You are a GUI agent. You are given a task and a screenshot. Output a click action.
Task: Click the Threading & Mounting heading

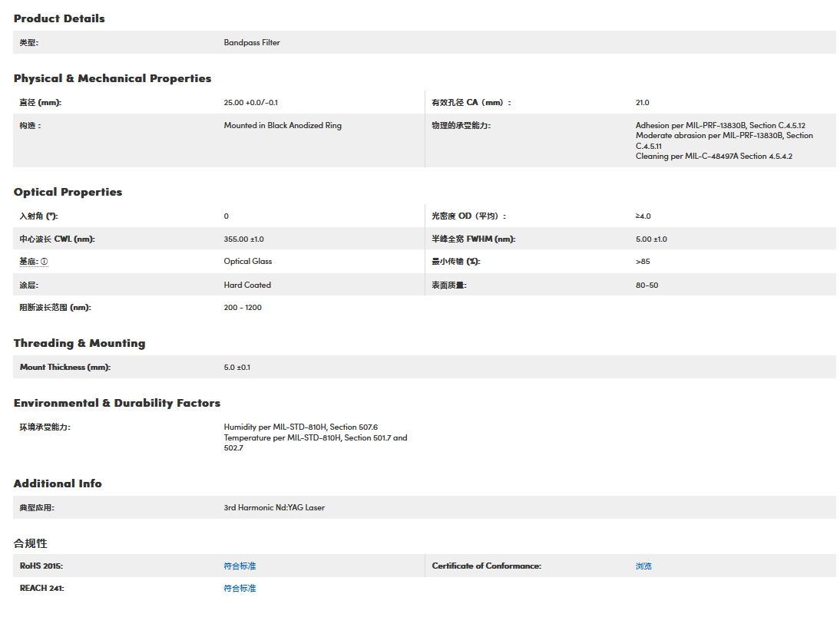click(x=79, y=343)
